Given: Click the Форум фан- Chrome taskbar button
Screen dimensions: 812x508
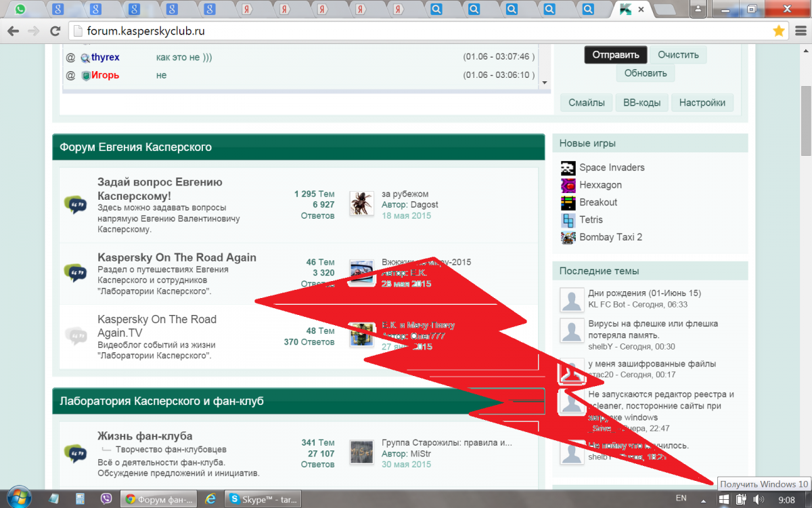Looking at the screenshot, I should coord(158,499).
